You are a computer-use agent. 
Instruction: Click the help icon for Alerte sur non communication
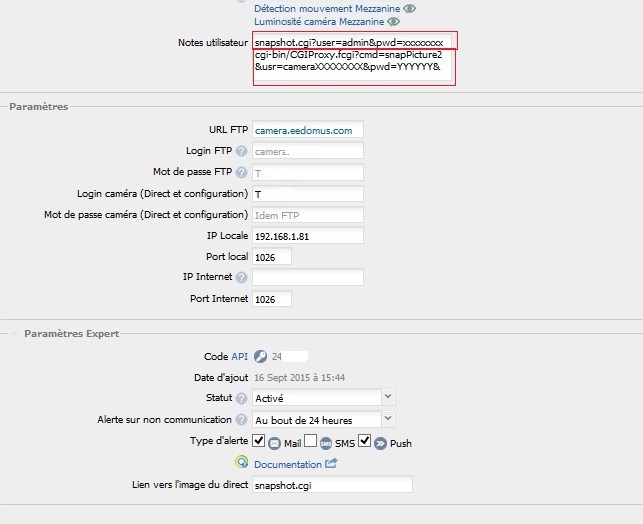pyautogui.click(x=241, y=420)
